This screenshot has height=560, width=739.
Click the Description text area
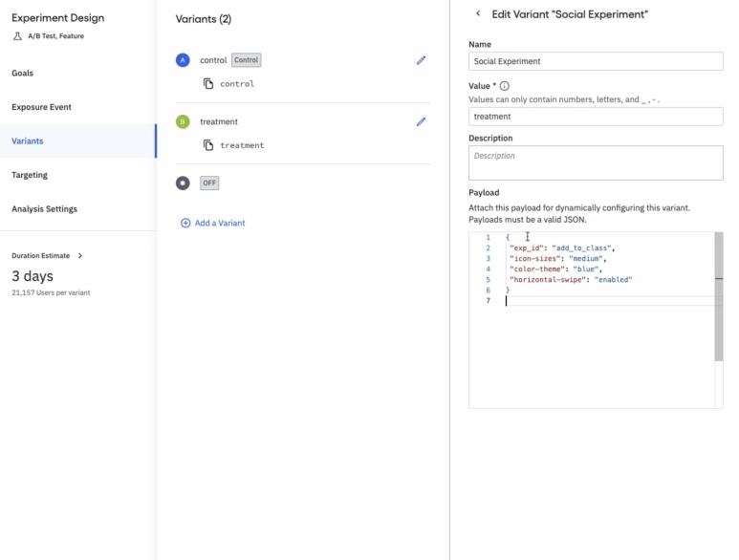(596, 163)
